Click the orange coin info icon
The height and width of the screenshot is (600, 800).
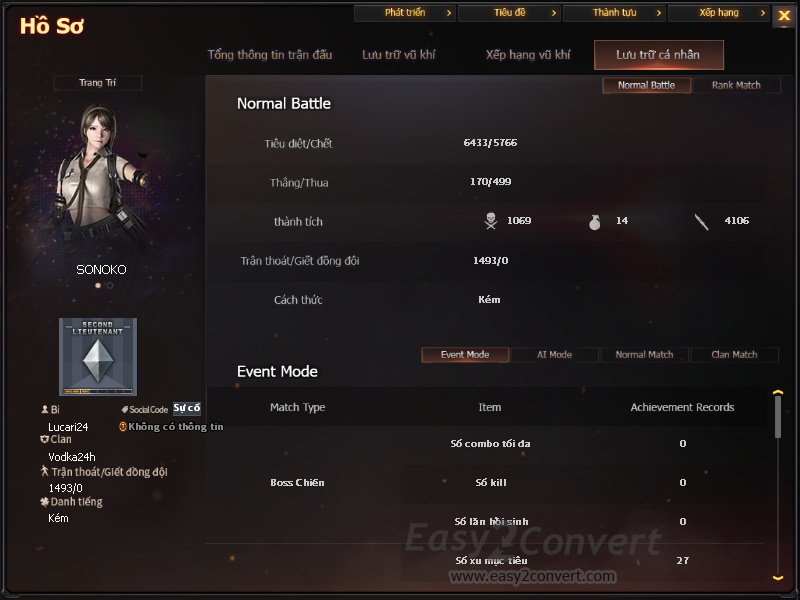coord(122,427)
